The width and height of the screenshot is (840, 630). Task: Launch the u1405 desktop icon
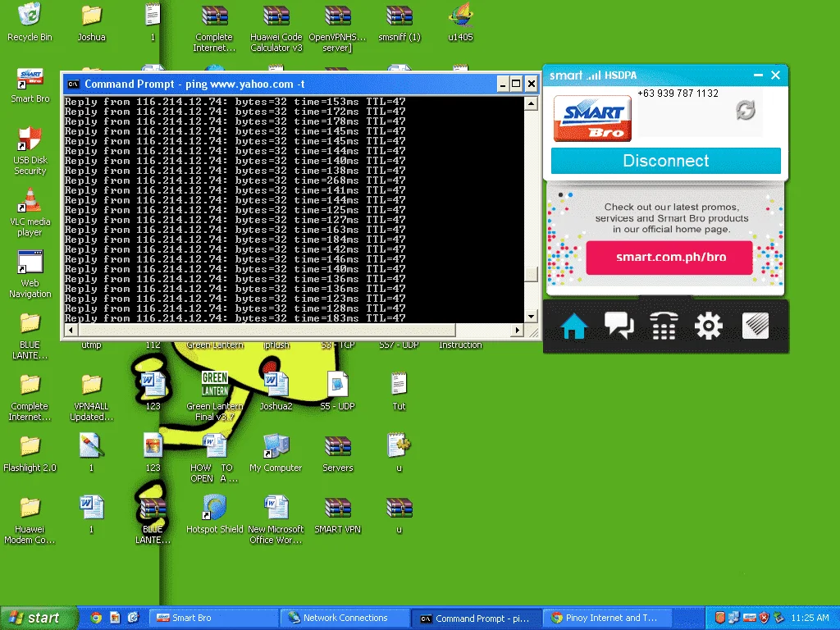tap(461, 21)
